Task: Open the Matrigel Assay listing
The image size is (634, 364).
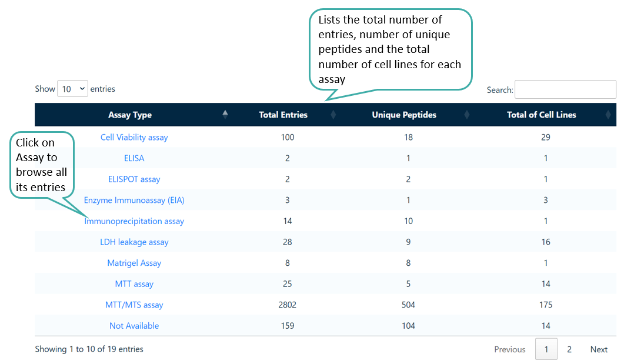Action: click(x=134, y=263)
